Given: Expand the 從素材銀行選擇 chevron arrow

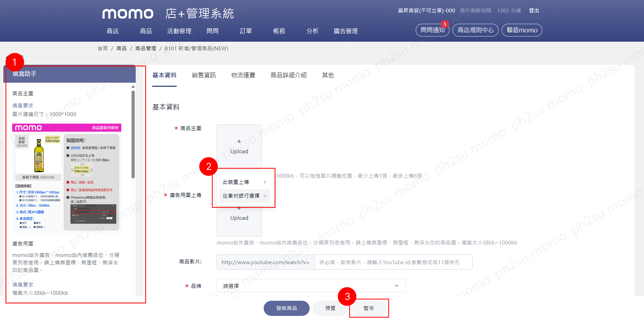Looking at the screenshot, I should tap(265, 196).
